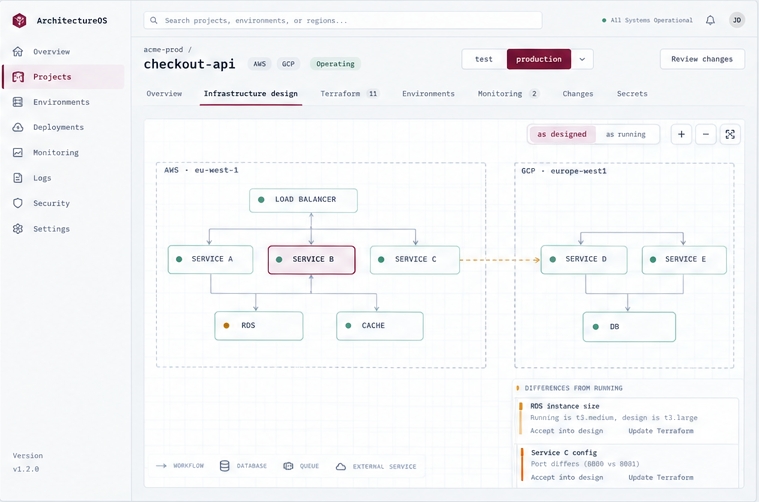Click the AWS tag badge
This screenshot has width=759, height=502.
tap(259, 64)
